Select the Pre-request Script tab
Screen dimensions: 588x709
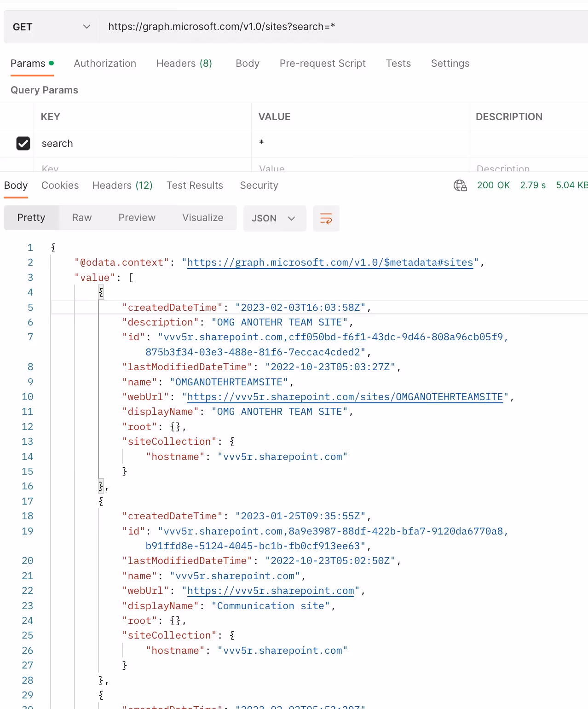pos(323,64)
